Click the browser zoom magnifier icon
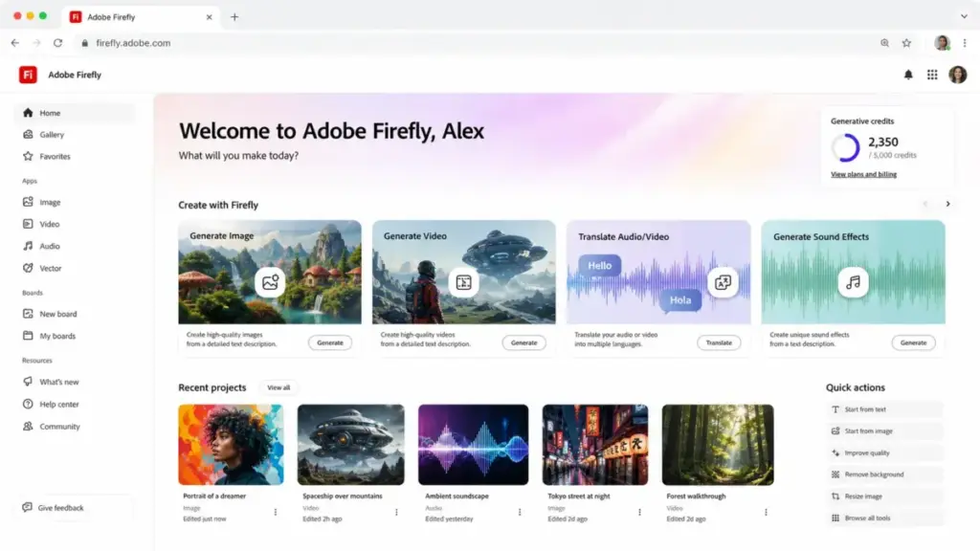 click(x=884, y=43)
